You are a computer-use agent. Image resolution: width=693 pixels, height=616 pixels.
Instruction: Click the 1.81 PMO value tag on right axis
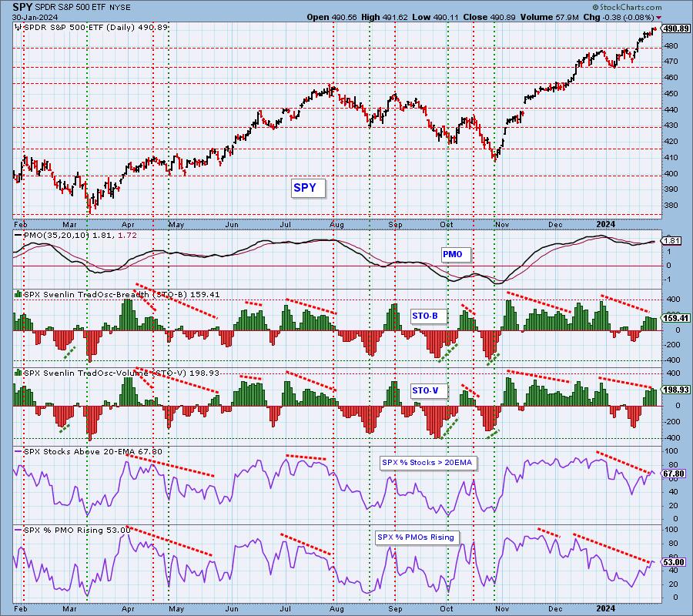click(671, 241)
